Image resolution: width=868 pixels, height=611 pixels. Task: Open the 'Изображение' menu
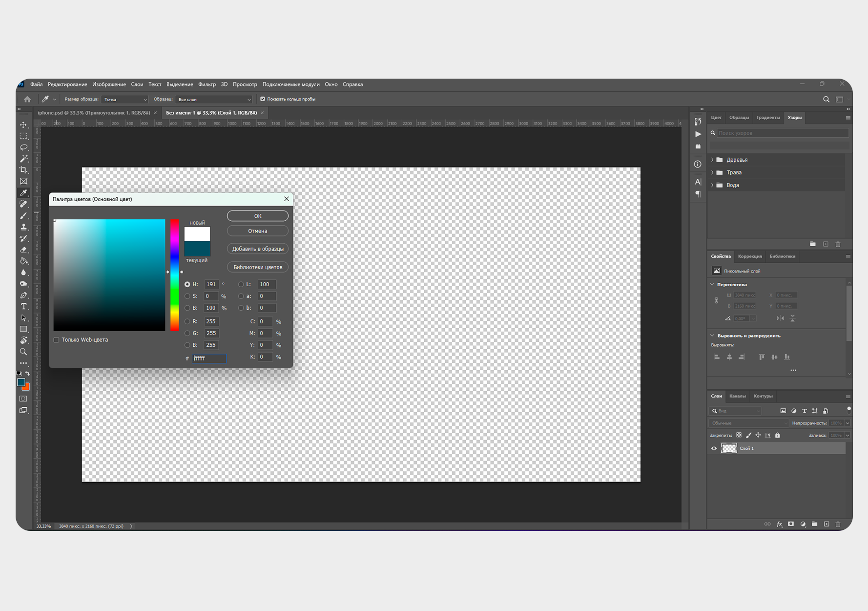tap(109, 84)
